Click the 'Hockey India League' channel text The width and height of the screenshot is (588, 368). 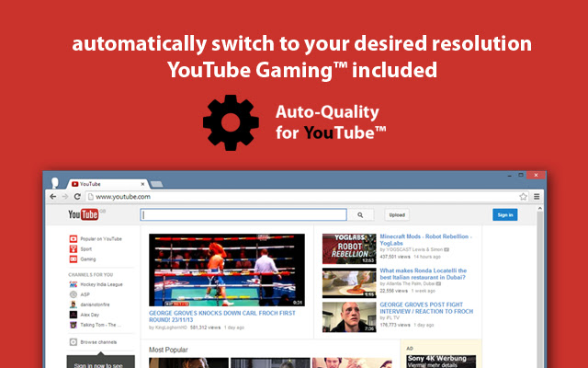101,284
